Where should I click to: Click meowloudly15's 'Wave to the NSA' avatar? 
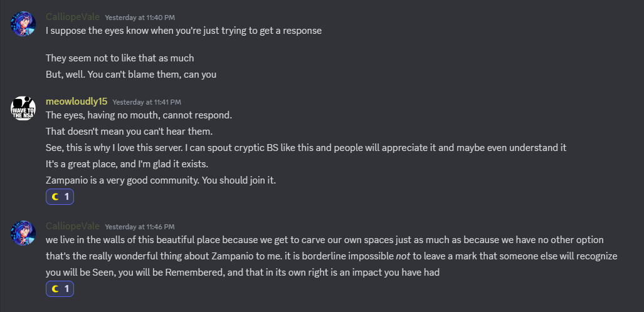tap(23, 108)
